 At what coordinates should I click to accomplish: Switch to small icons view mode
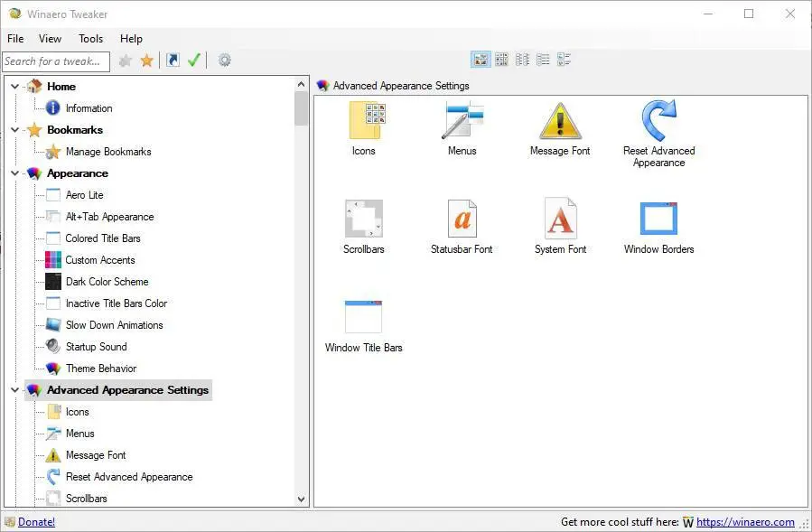click(x=522, y=60)
